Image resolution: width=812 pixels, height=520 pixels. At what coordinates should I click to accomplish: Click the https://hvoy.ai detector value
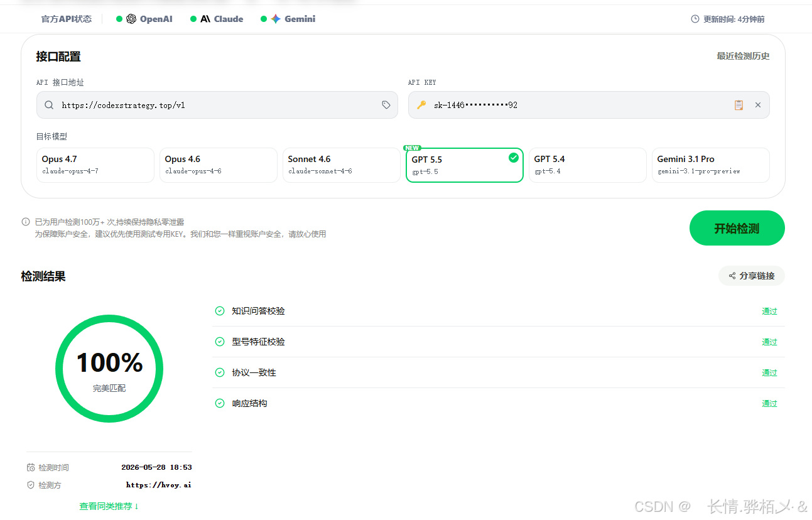[159, 485]
